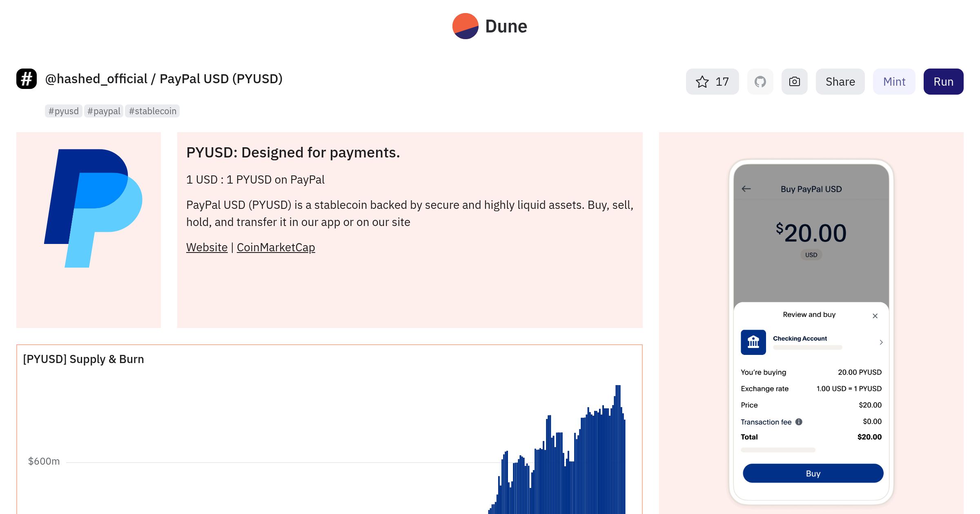Viewport: 980px width, 514px height.
Task: Open the hashed_official profile avatar
Action: (27, 79)
